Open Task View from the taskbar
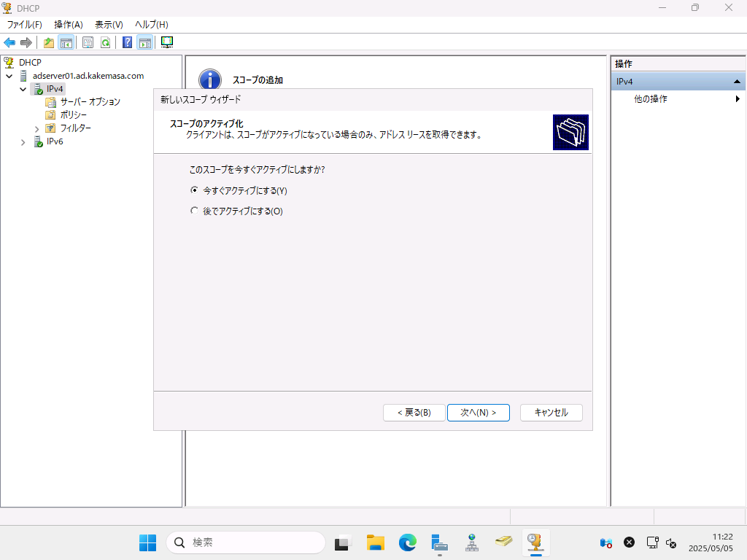Viewport: 747px width, 560px height. pos(343,542)
